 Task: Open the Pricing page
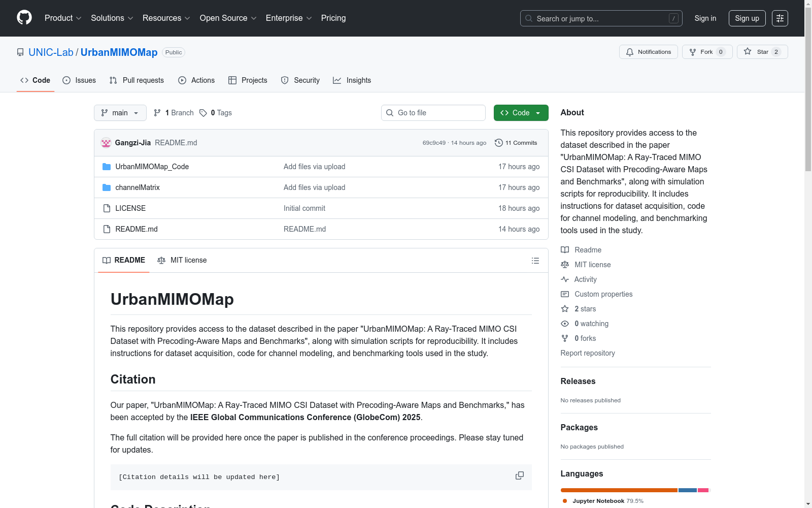(333, 18)
